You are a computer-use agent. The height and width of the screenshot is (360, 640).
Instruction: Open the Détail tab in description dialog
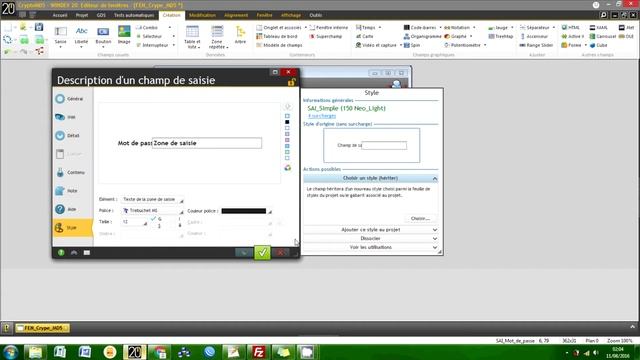(72, 136)
